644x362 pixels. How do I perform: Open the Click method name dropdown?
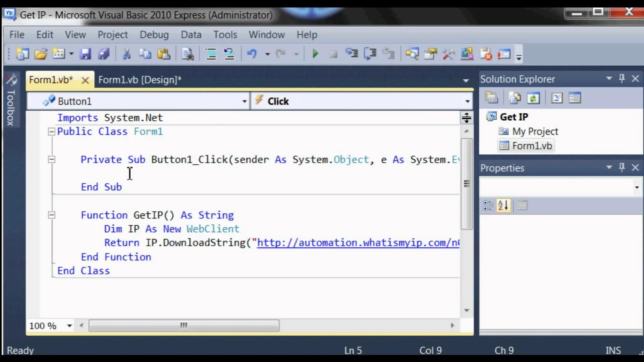point(467,101)
